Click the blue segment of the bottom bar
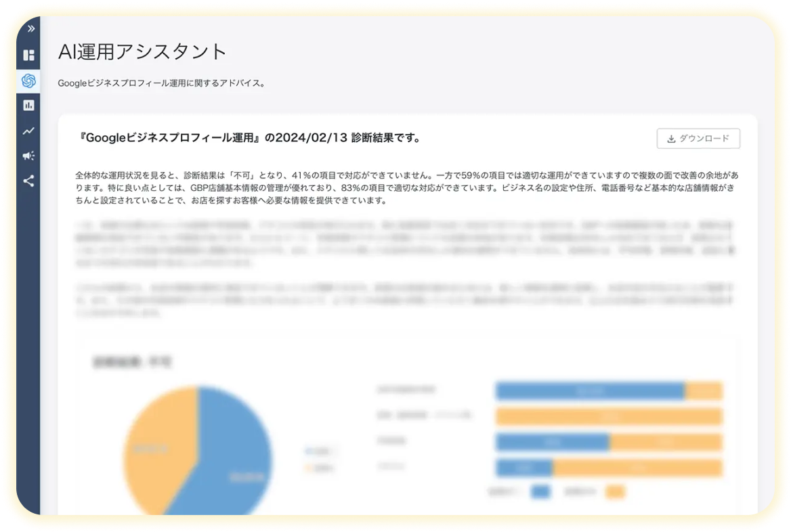The height and width of the screenshot is (532, 791). click(x=524, y=468)
